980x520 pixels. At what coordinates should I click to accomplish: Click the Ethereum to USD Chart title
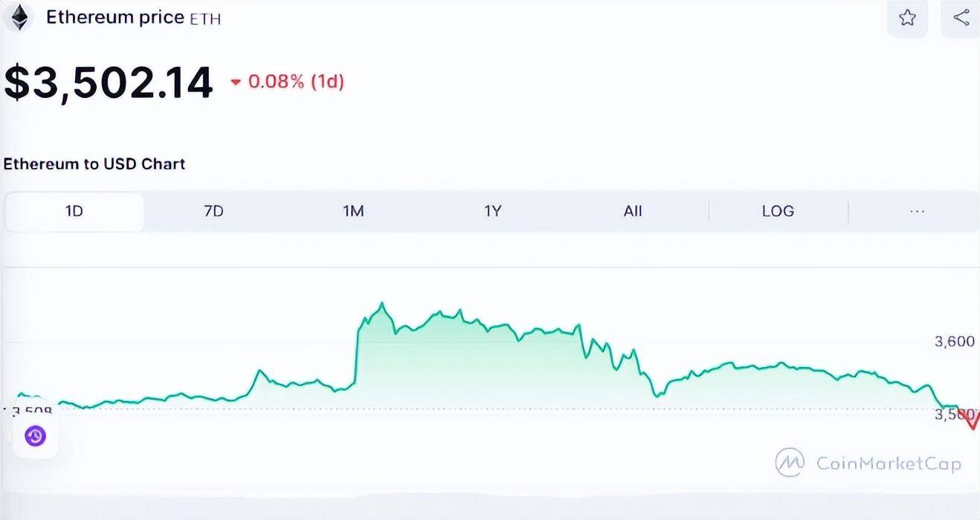94,163
